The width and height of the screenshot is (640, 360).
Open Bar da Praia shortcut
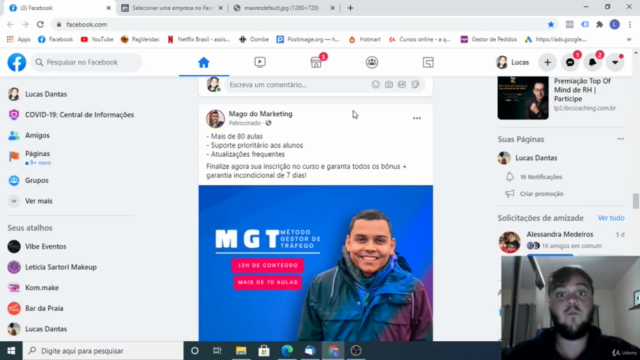point(44,308)
